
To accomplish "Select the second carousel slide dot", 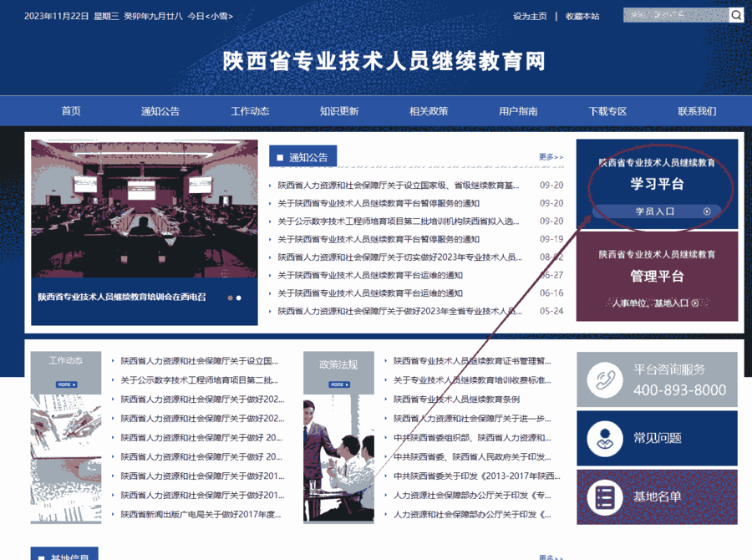I will [x=239, y=298].
